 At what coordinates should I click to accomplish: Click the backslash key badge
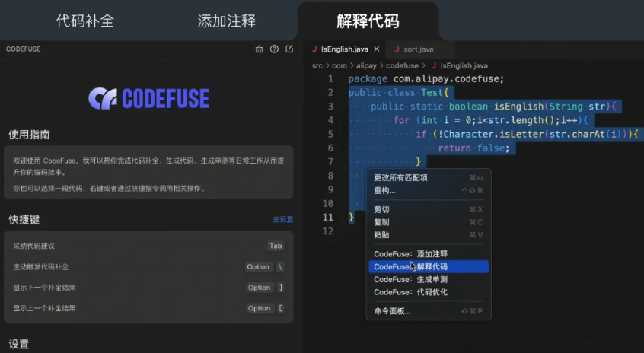pos(280,267)
